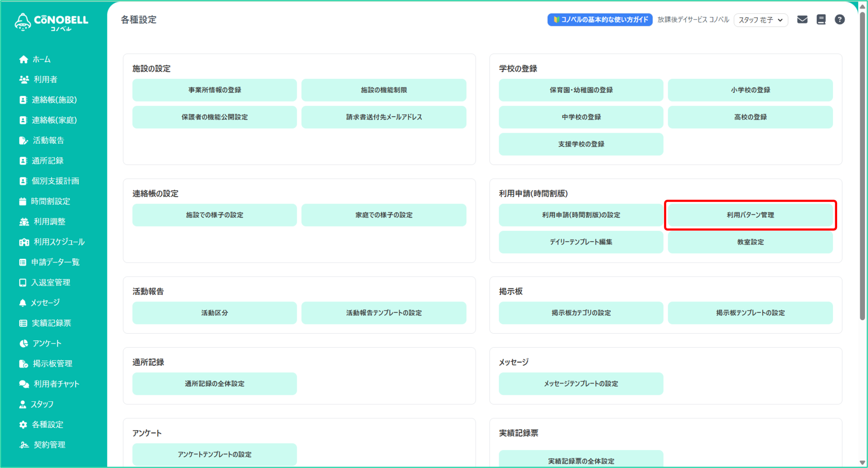Click the 各種設定 gear icon in the sidebar
The height and width of the screenshot is (468, 868).
click(23, 425)
